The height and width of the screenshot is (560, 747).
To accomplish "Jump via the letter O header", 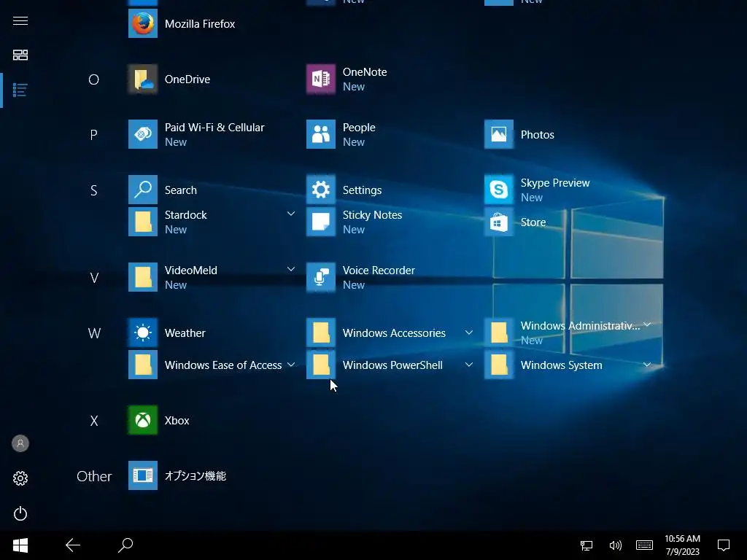I will (x=94, y=79).
